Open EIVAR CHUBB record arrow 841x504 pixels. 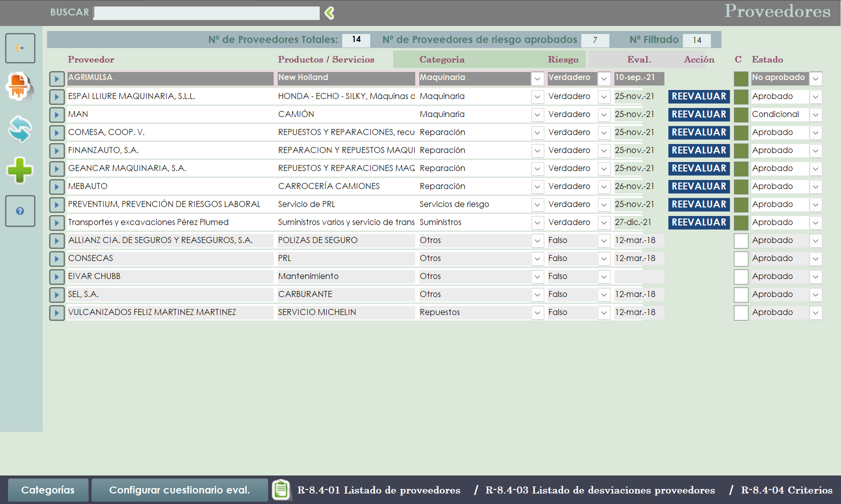coord(57,276)
